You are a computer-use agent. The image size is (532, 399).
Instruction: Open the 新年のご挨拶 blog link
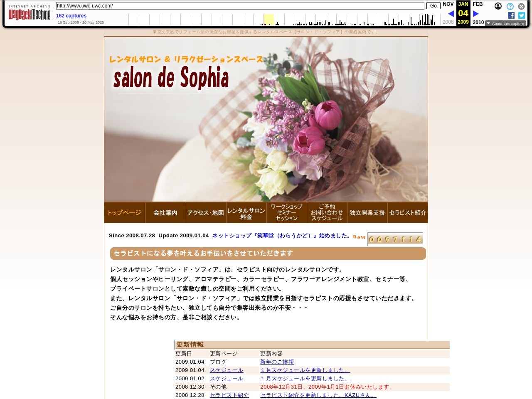pos(277,362)
